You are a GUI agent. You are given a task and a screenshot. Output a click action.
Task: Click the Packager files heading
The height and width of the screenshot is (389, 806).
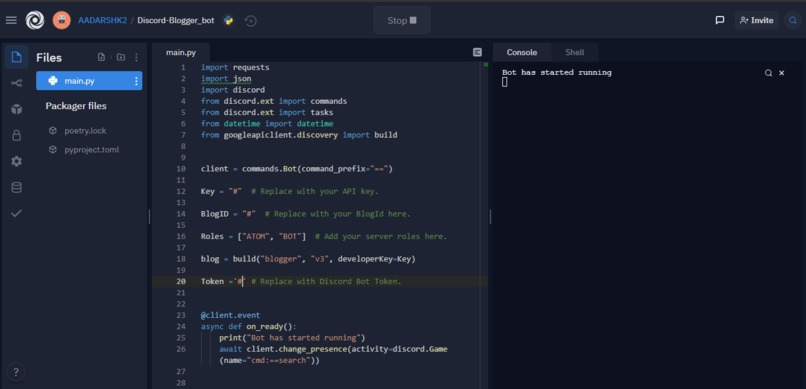click(76, 106)
